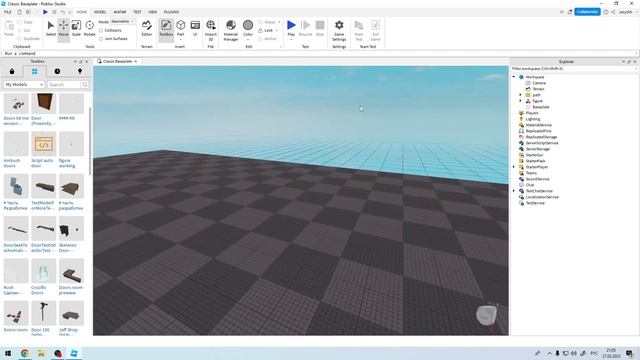Open Toolbox Creations tab (bulb icon)

(80, 71)
